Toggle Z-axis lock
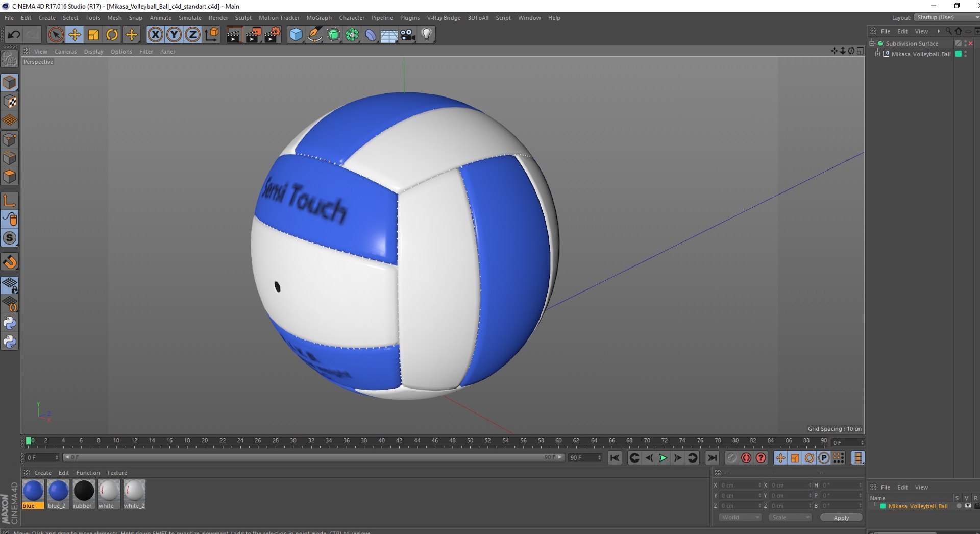This screenshot has width=980, height=534. coord(192,35)
